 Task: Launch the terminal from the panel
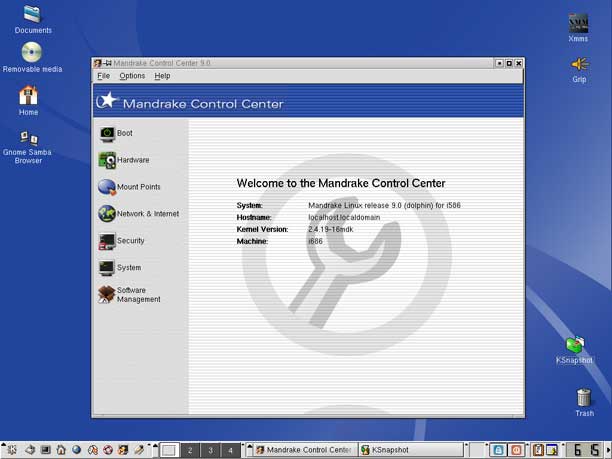click(46, 450)
